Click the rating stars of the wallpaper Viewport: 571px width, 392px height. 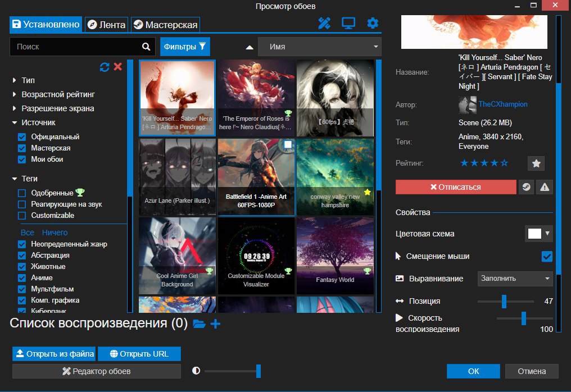484,163
